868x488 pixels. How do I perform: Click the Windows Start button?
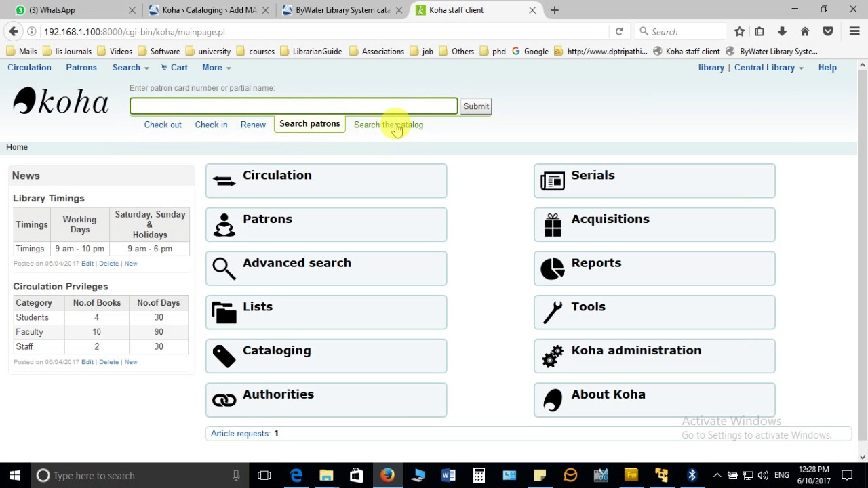pos(15,475)
